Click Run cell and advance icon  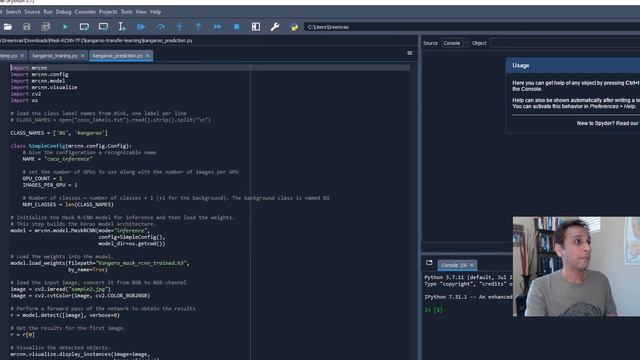[x=103, y=27]
